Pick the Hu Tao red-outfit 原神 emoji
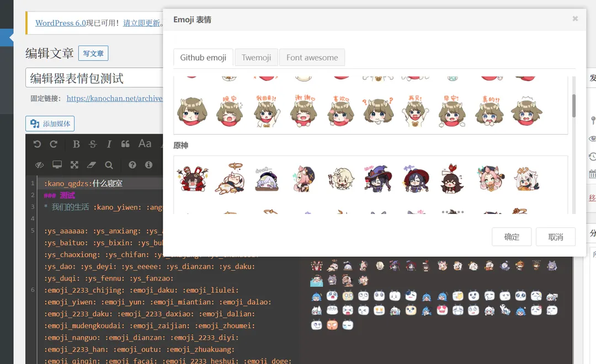Image resolution: width=596 pixels, height=364 pixels. tap(193, 178)
